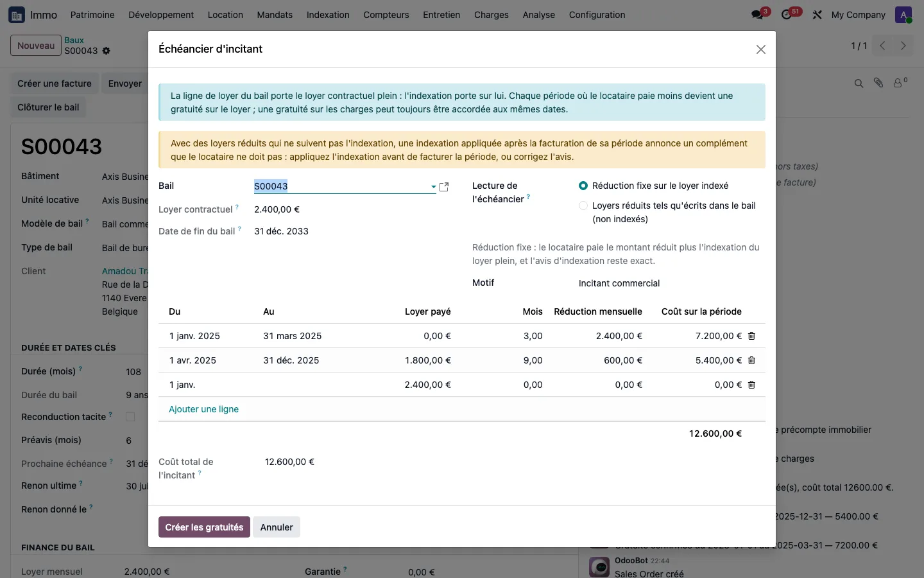Viewport: 924px width, 578px height.
Task: Click the gear icon next to S00043
Action: (x=107, y=51)
